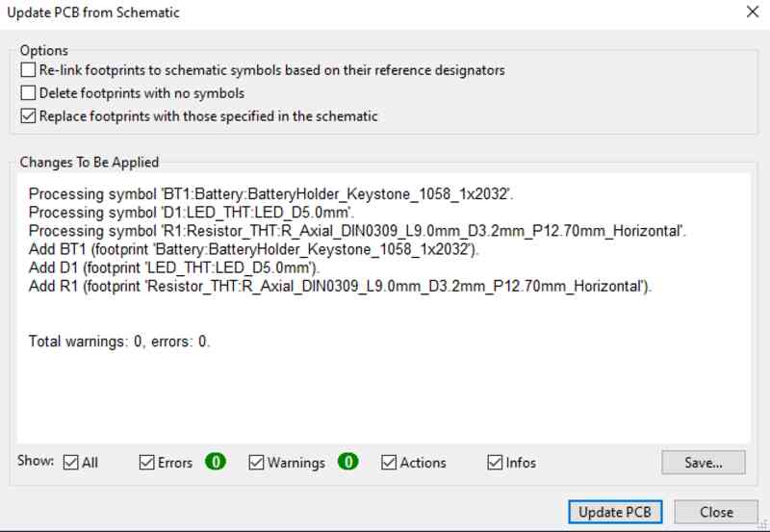Turn off the Warnings filter checkbox
This screenshot has width=770, height=532.
[x=257, y=463]
